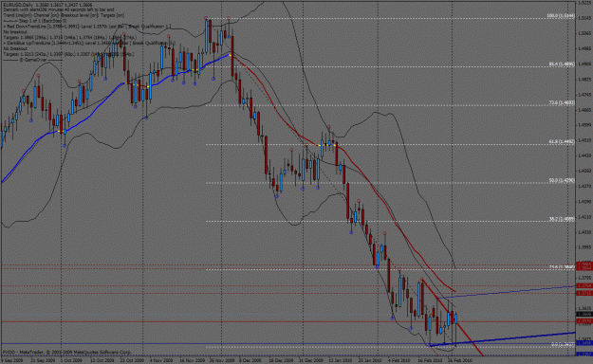Click the '16 Nov 2009' date label
Image resolution: width=593 pixels, height=364 pixels.
(192, 360)
